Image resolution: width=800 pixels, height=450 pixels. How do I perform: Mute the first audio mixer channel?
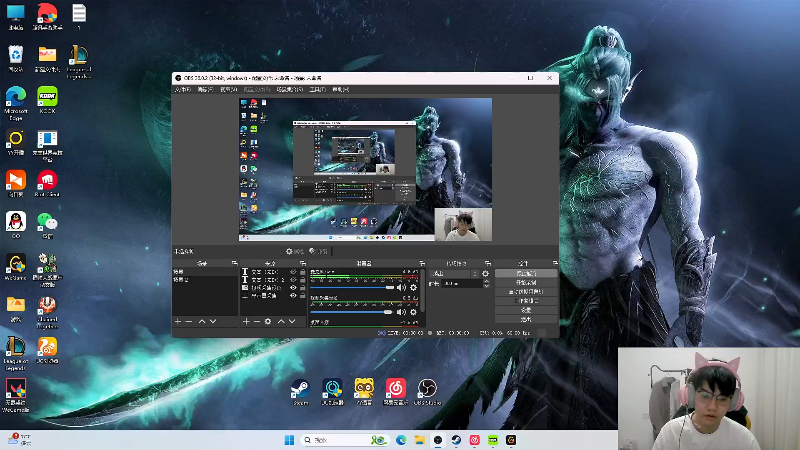402,288
